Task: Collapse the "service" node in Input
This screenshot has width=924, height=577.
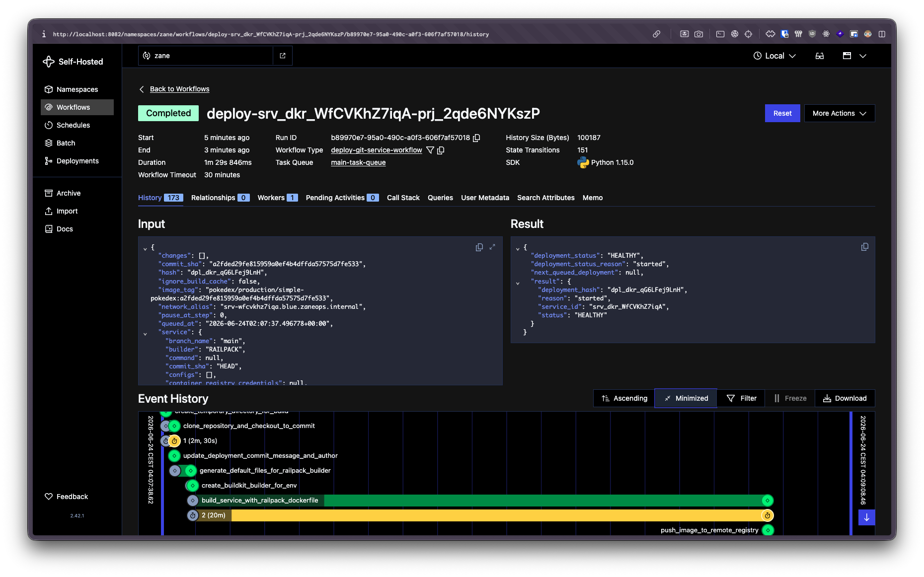Action: (145, 333)
